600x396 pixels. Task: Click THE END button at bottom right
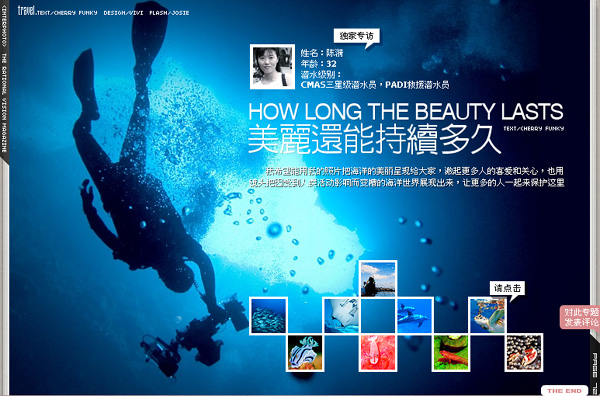pyautogui.click(x=564, y=390)
